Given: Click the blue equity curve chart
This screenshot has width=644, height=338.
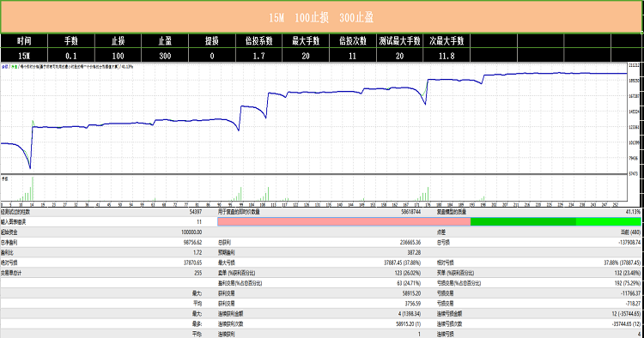Looking at the screenshot, I should pyautogui.click(x=314, y=118).
